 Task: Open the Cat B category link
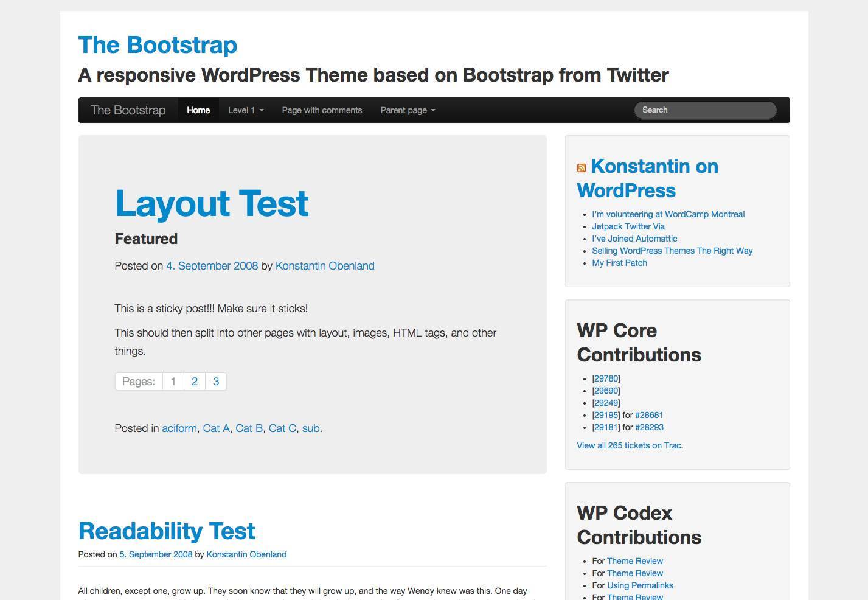pyautogui.click(x=249, y=428)
